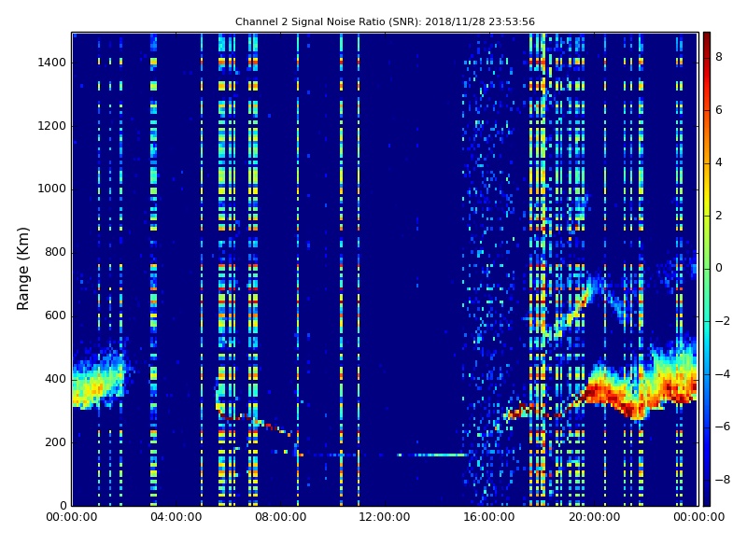Viewport: 747px width, 560px height.
Task: Click the 600 range tick label
Action: (55, 315)
